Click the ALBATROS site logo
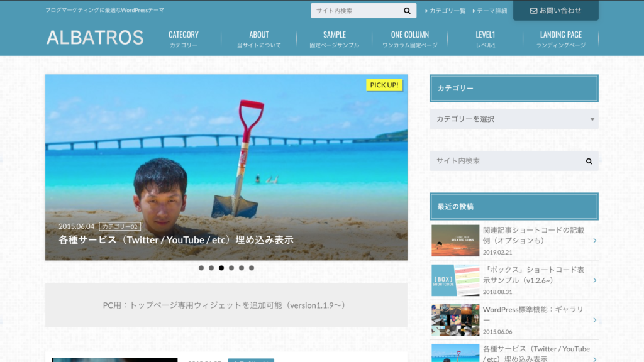Image resolution: width=644 pixels, height=362 pixels. tap(95, 37)
